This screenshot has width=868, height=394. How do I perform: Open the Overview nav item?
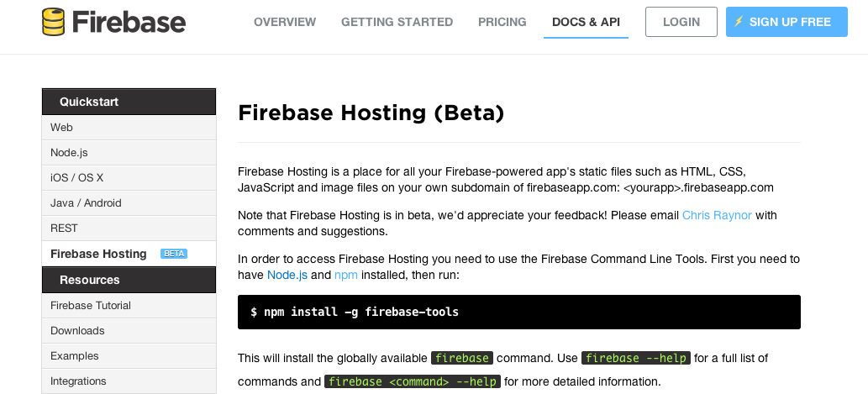pos(285,22)
